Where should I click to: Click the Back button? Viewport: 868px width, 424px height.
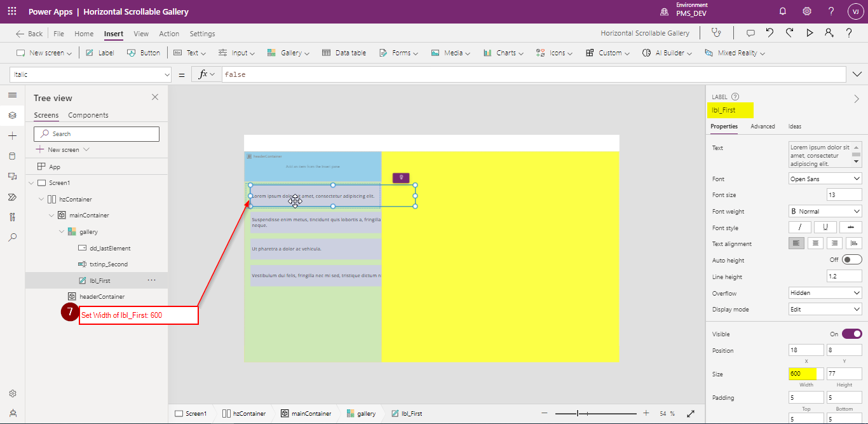[29, 34]
